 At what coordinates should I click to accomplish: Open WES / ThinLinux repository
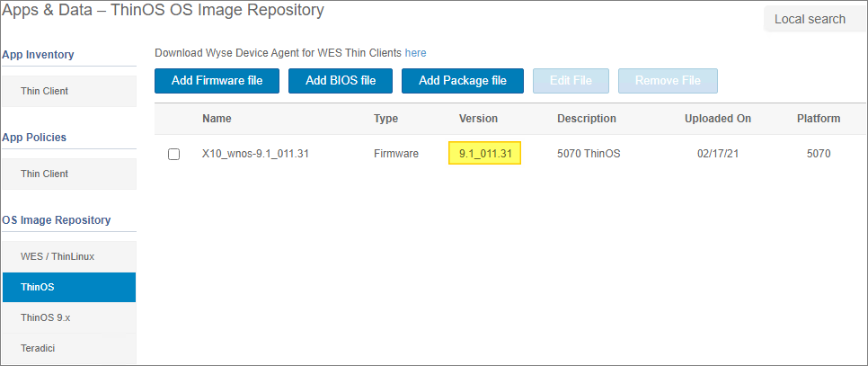58,256
